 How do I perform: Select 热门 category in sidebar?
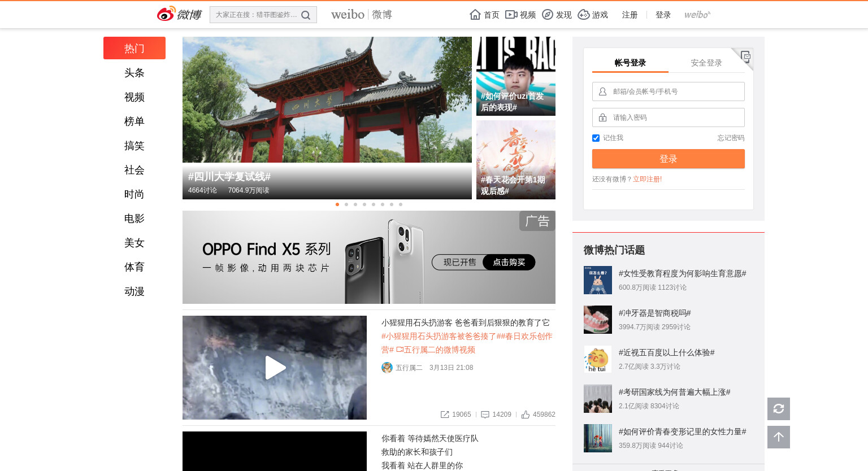[x=134, y=48]
